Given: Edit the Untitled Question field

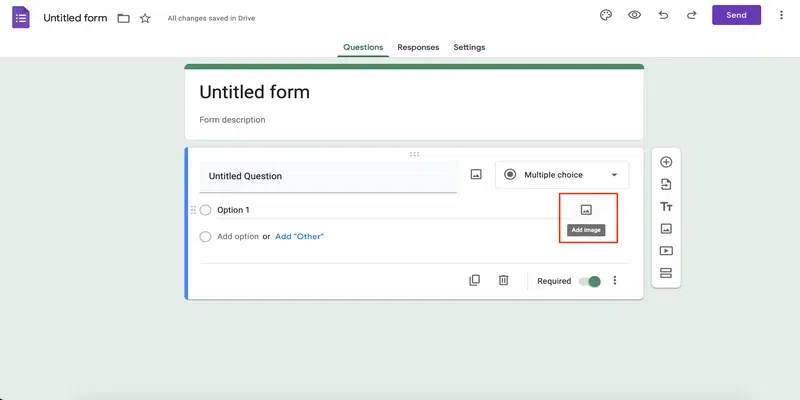Looking at the screenshot, I should click(328, 177).
